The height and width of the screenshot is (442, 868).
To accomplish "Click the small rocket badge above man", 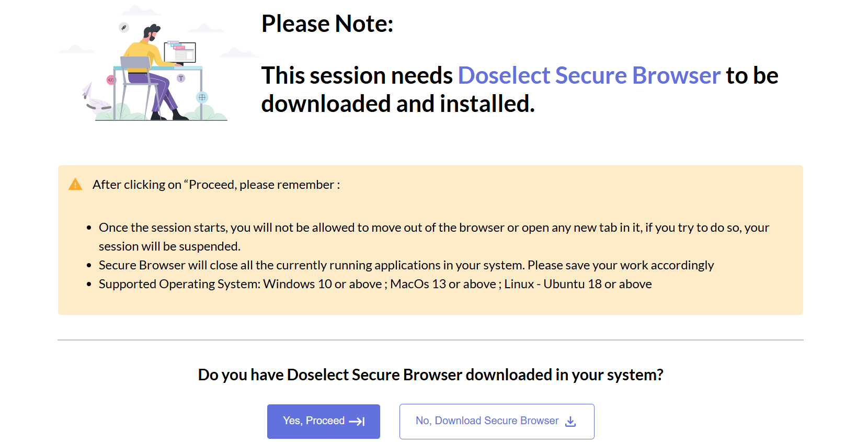I will [x=124, y=27].
